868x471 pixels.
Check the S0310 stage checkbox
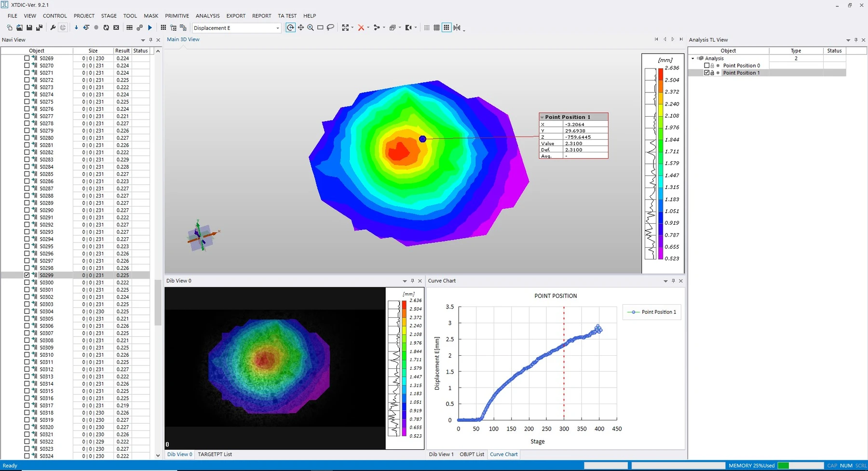[x=27, y=354]
